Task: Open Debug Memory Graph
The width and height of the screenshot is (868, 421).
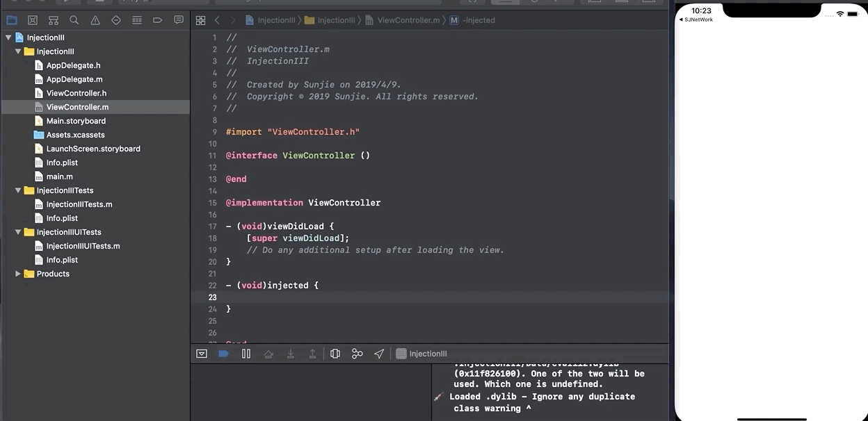Action: coord(357,354)
